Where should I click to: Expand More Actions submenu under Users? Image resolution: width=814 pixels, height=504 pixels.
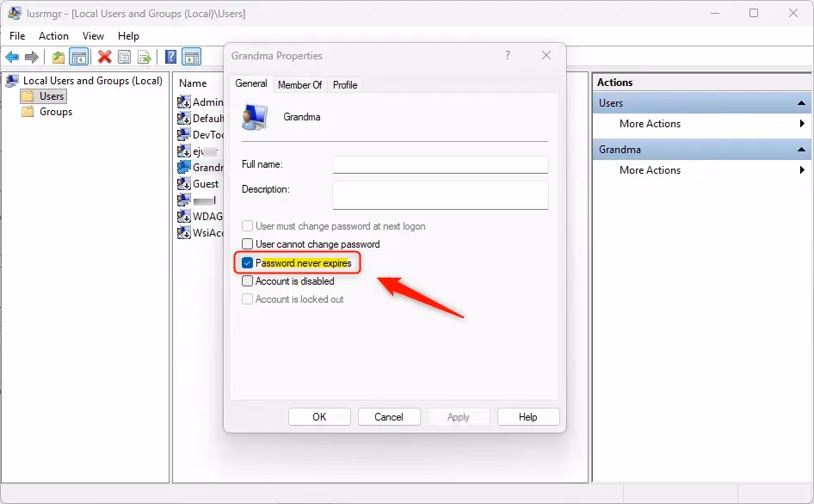[802, 124]
